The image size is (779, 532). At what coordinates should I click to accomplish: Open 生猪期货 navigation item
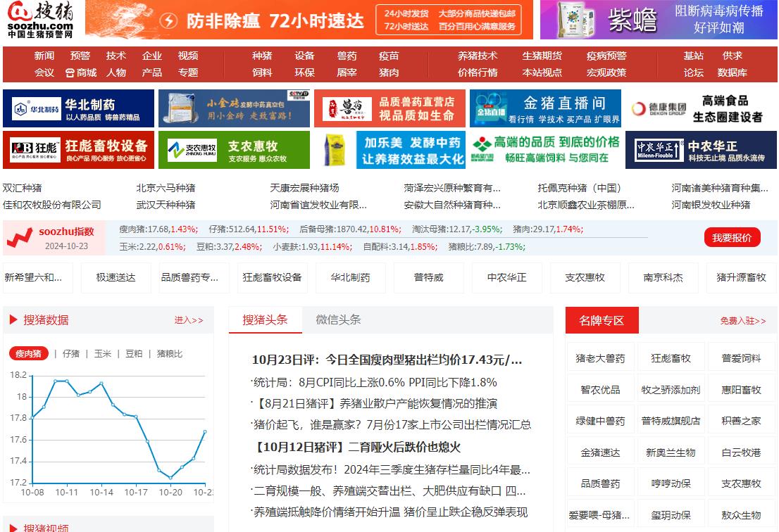pos(542,56)
